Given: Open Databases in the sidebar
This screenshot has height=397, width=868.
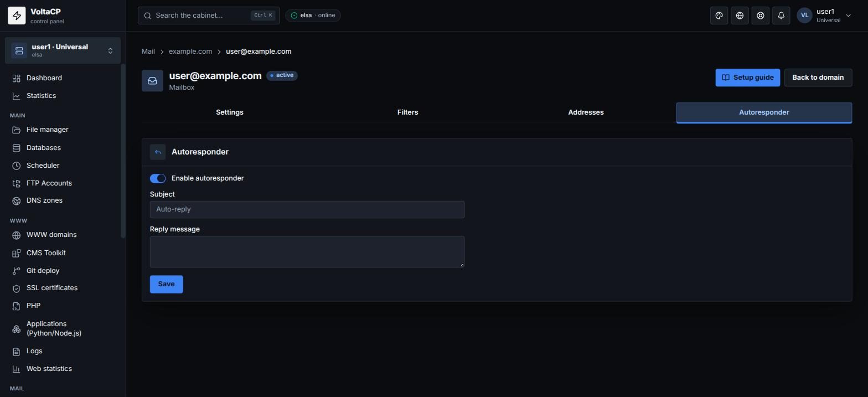Looking at the screenshot, I should coord(63,148).
